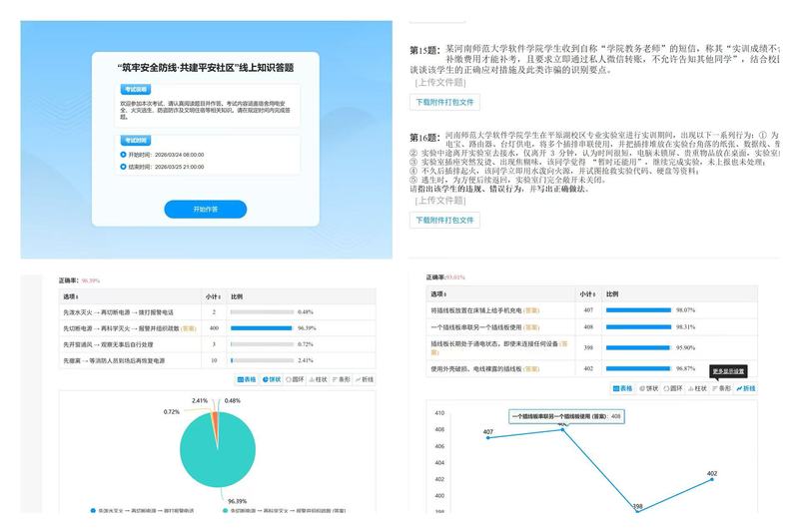Click the 开始作答 button

[x=205, y=209]
